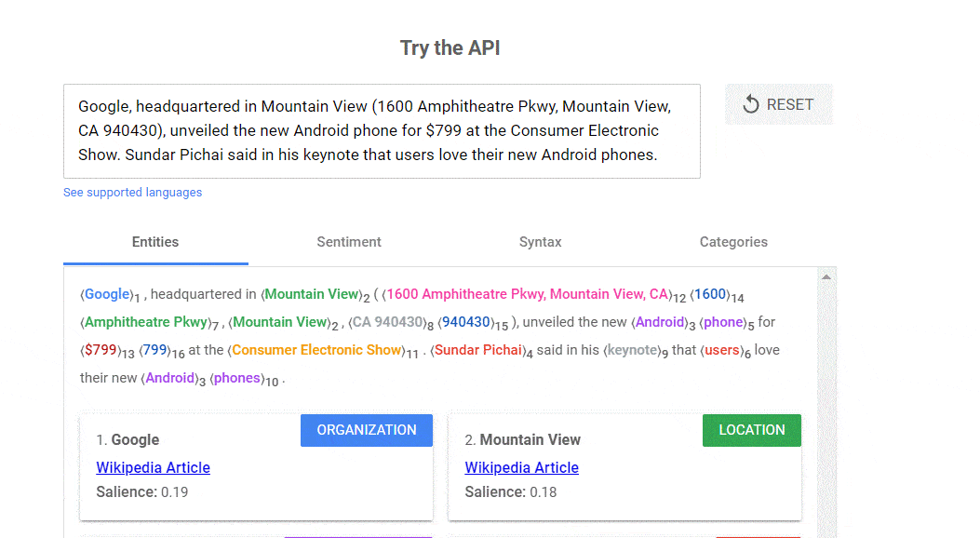This screenshot has width=980, height=538.
Task: Open the See supported languages link
Action: coord(132,192)
